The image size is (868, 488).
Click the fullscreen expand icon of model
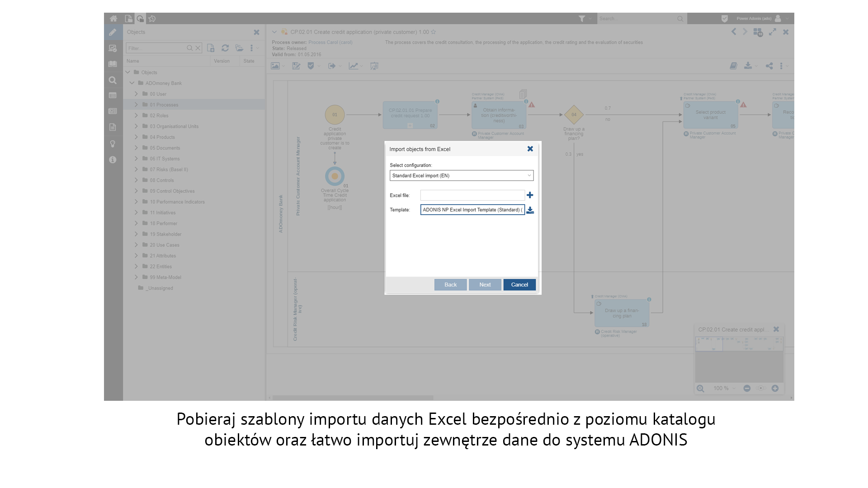773,32
